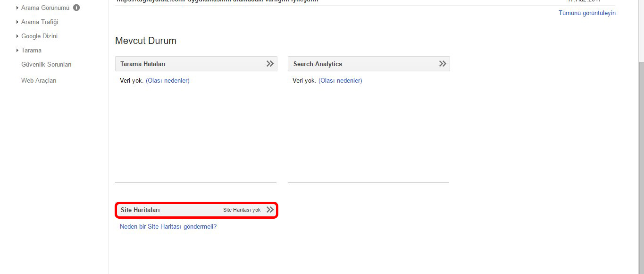
Task: Click the double-chevron icon on Site Haritaları
Action: (x=270, y=210)
